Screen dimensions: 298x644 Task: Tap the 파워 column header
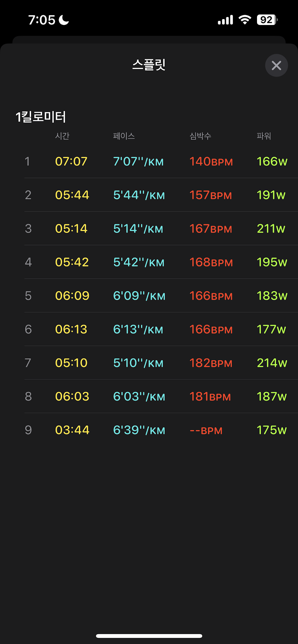point(264,136)
